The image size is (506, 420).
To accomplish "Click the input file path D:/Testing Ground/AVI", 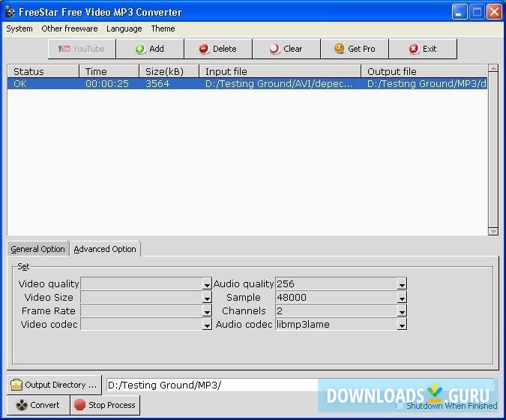I will coord(279,84).
